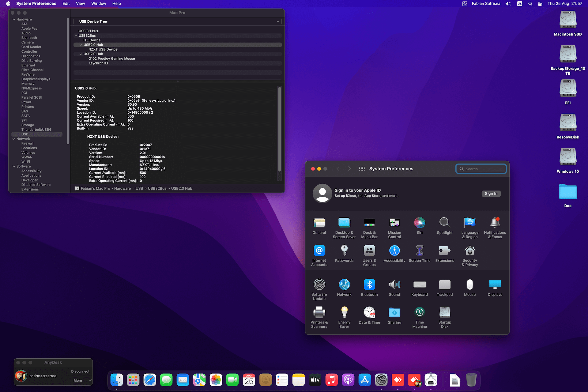Click Disconnect in AnyDesk panel

tap(80, 371)
